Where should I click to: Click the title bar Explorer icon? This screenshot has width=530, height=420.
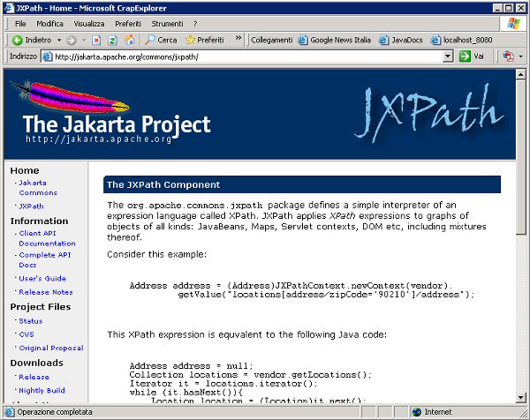(9, 8)
